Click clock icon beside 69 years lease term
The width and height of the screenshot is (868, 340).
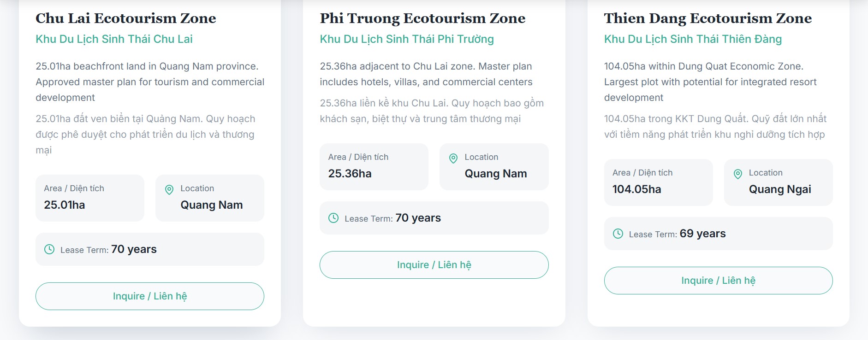point(618,234)
